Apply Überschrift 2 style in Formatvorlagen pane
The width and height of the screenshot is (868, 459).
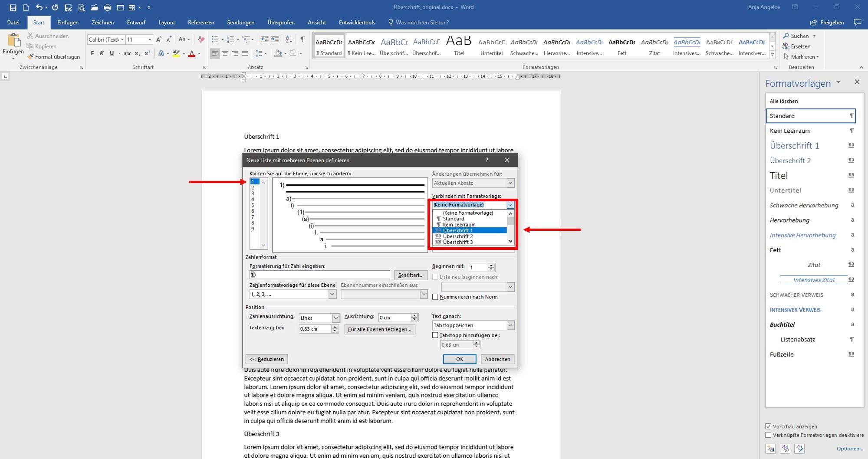(811, 161)
